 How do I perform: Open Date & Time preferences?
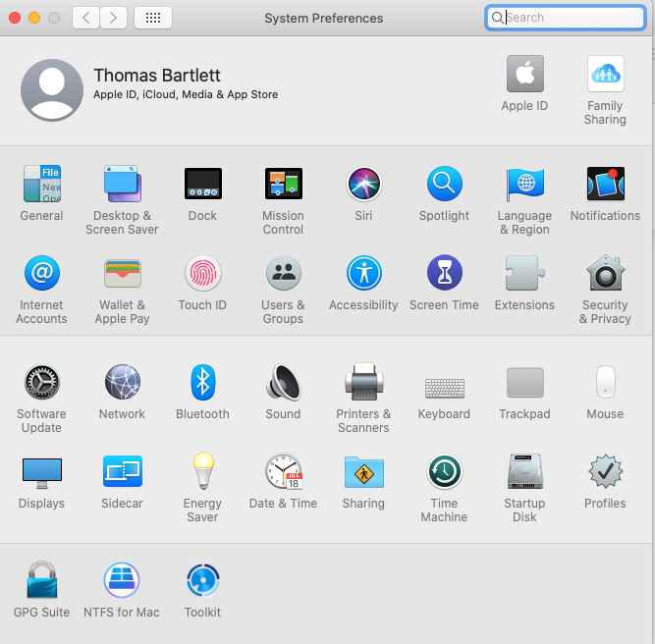(284, 471)
